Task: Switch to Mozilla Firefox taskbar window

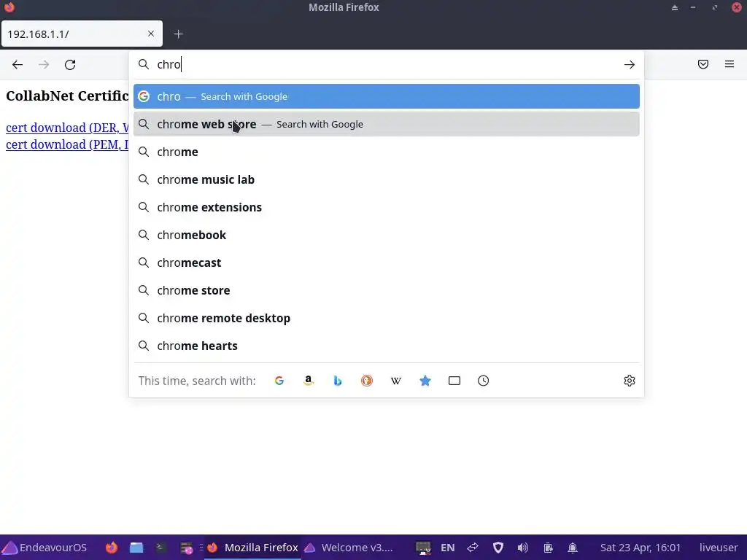Action: pyautogui.click(x=253, y=548)
